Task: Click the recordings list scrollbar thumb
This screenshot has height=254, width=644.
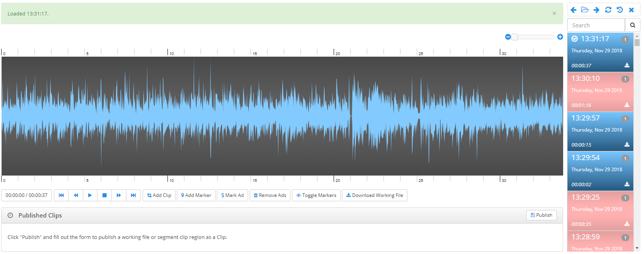Action: tap(637, 42)
